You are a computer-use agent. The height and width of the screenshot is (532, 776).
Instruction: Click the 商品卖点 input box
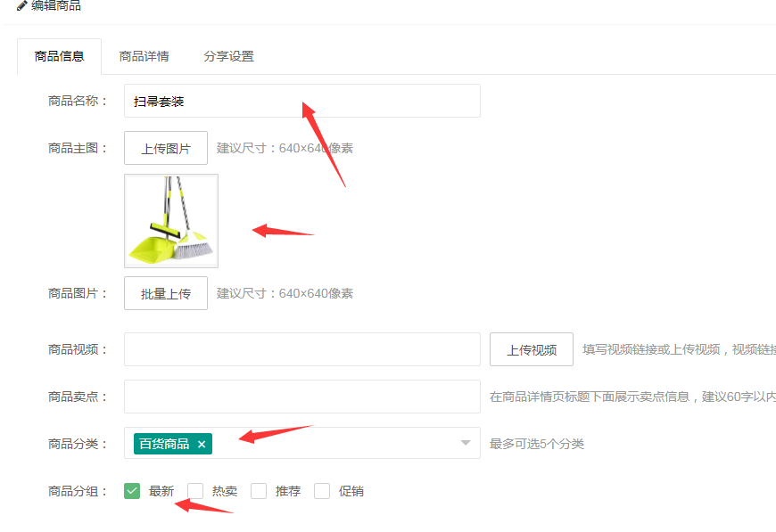(301, 397)
